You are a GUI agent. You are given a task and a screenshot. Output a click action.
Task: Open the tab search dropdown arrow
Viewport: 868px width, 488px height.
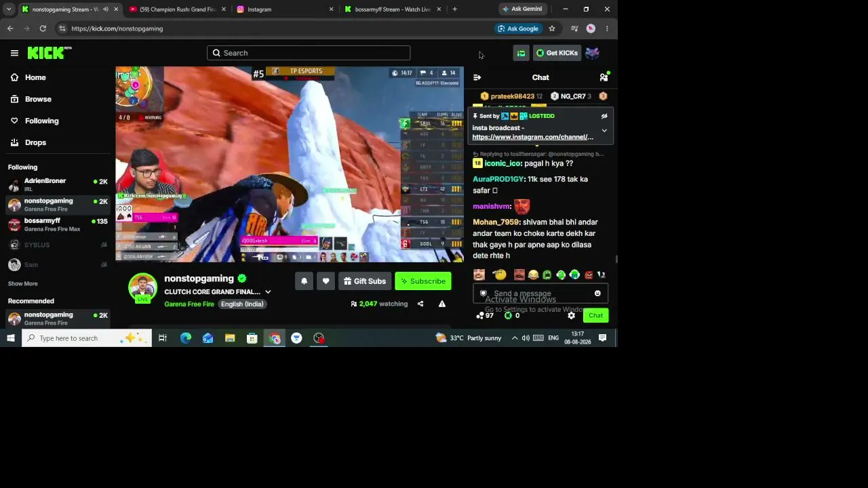click(9, 9)
